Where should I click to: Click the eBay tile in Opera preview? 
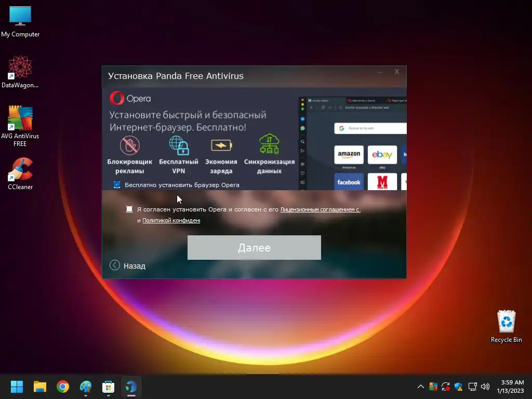click(382, 154)
